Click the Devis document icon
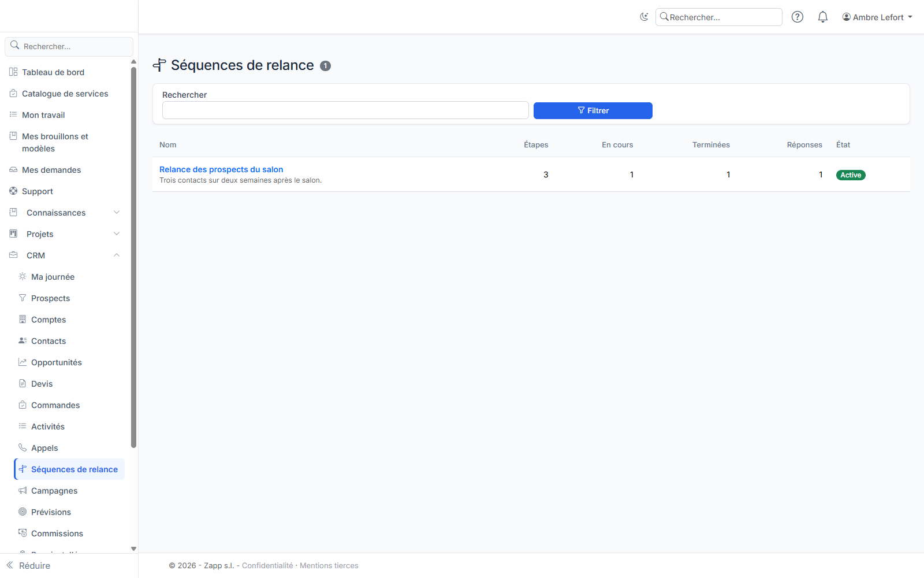The height and width of the screenshot is (578, 924). (23, 383)
